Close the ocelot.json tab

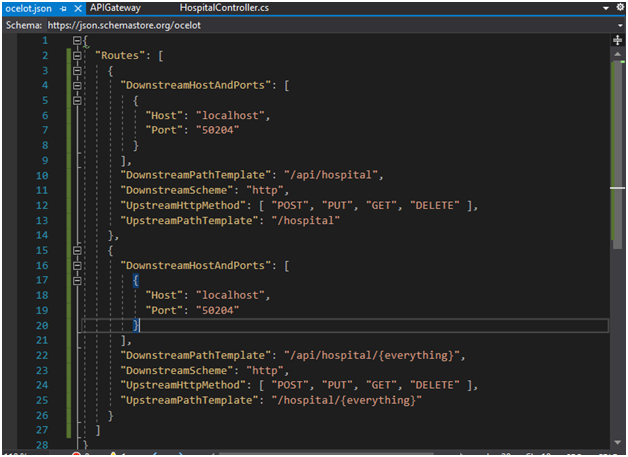78,8
